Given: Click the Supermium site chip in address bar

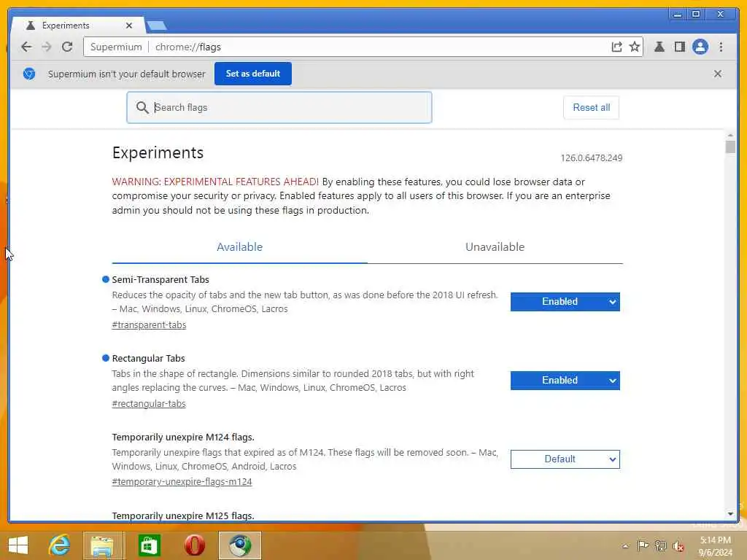Looking at the screenshot, I should [116, 47].
